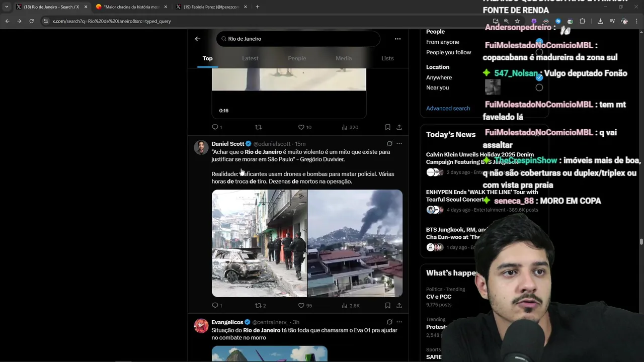Screen dimensions: 644x362
Task: Switch to the People tab
Action: pos(297,58)
